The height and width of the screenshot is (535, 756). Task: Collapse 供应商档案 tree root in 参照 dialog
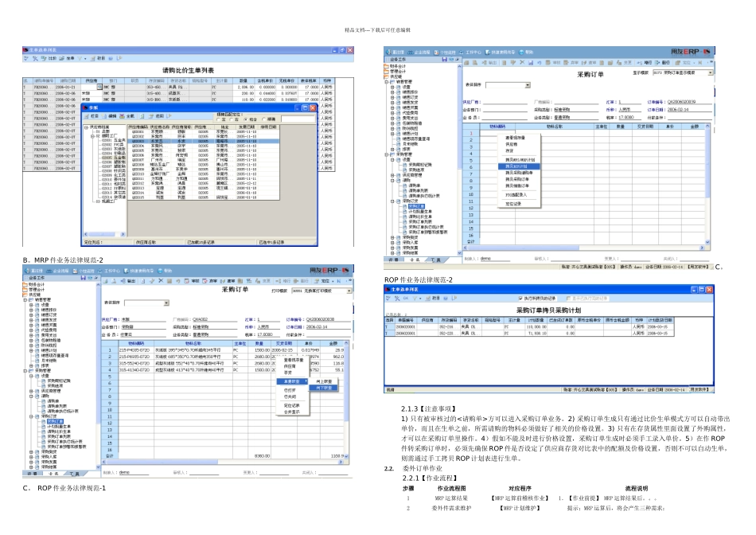point(86,127)
